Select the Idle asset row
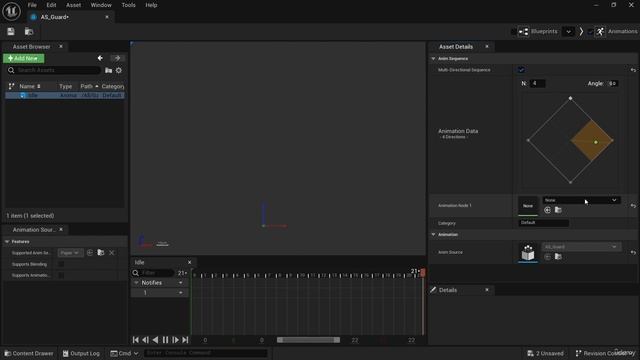Viewport: 640px width, 360px height. pos(64,95)
